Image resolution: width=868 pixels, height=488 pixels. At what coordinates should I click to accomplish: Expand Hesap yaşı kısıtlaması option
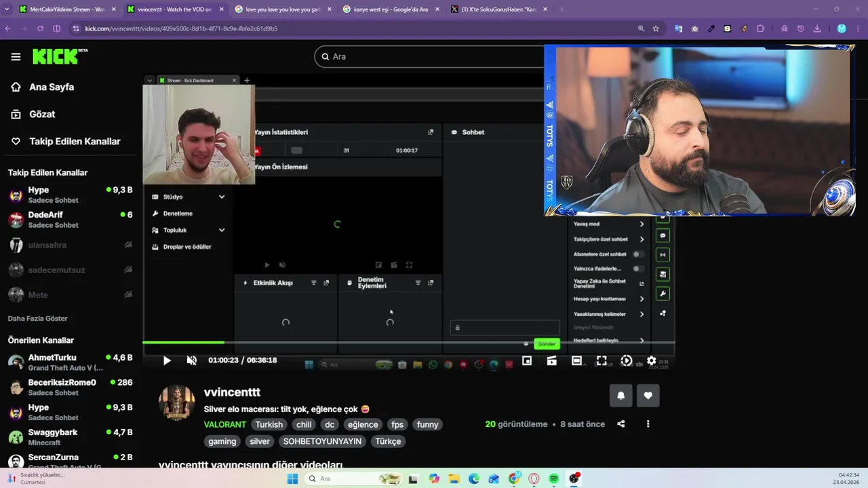pos(609,299)
